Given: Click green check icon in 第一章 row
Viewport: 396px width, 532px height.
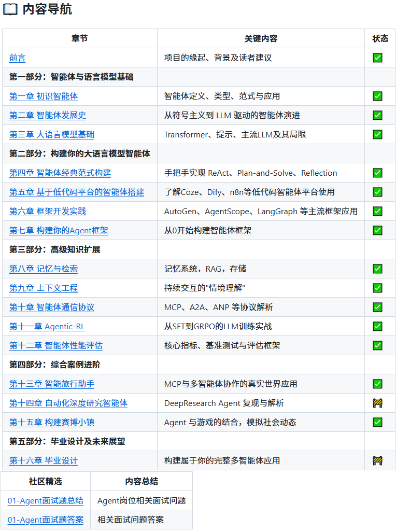Looking at the screenshot, I should [x=377, y=96].
